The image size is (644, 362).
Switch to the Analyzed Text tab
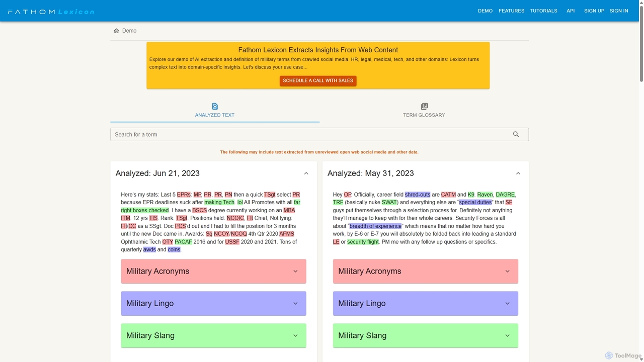pos(215,110)
